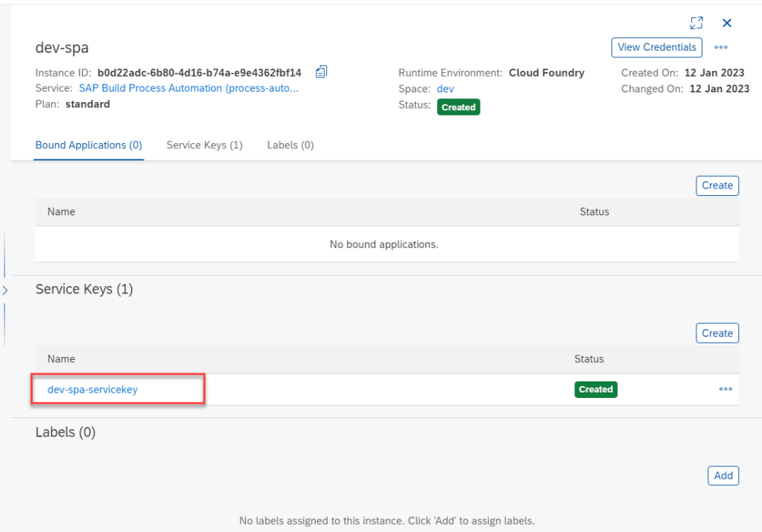Screen dimensions: 762x532
Task: Open the SAP Build Process Automation service link
Action: coord(188,89)
